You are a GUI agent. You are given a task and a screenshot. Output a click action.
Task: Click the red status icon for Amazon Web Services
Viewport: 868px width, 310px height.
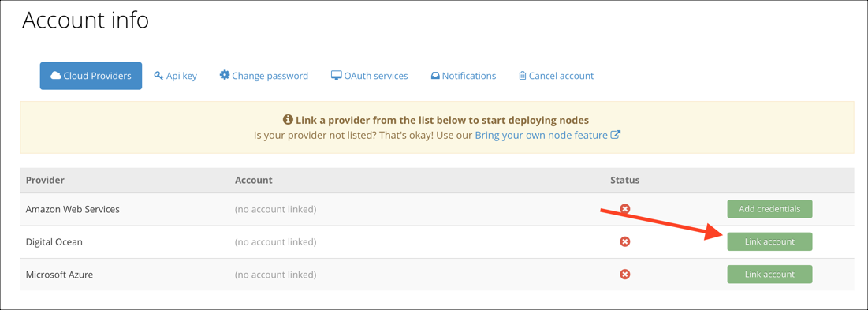tap(625, 209)
